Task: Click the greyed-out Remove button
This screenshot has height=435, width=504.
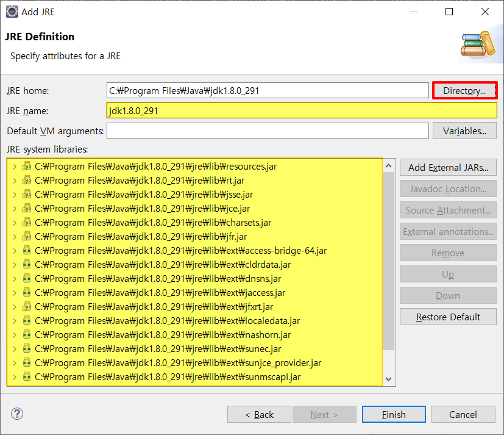Action: tap(448, 253)
